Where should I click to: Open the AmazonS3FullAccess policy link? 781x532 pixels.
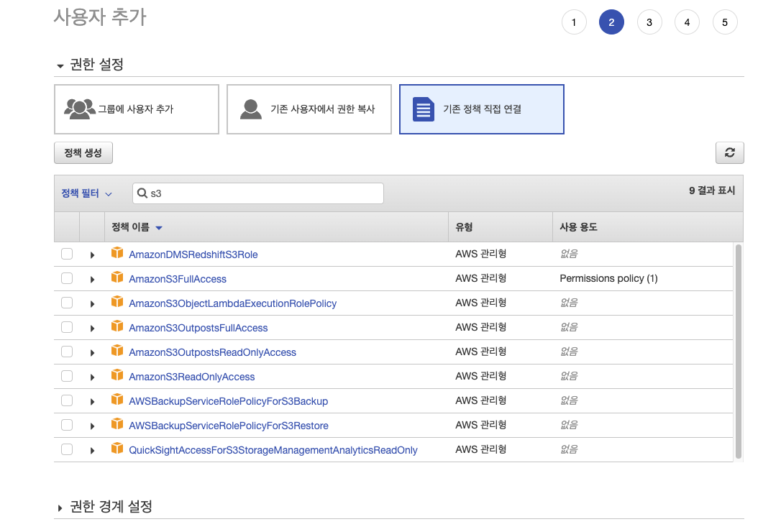pyautogui.click(x=178, y=279)
